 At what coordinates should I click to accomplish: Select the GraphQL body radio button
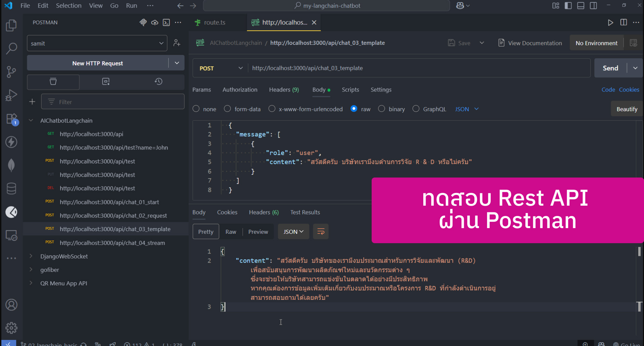[416, 109]
